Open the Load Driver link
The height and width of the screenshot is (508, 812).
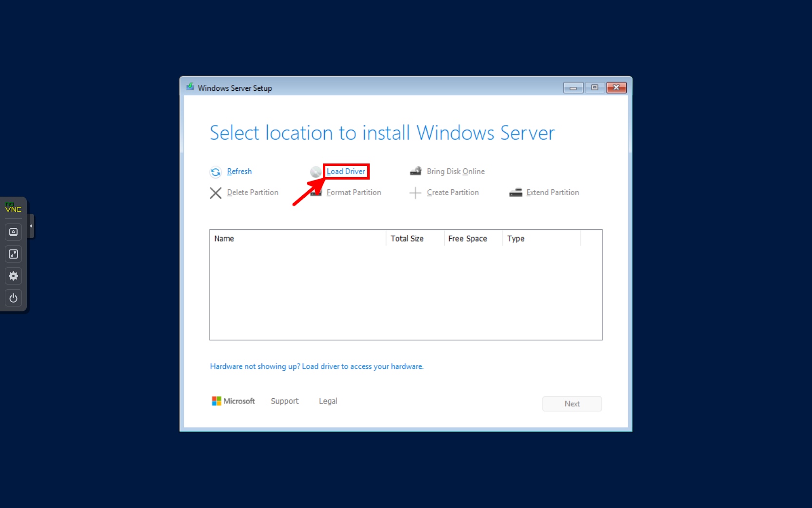point(346,171)
